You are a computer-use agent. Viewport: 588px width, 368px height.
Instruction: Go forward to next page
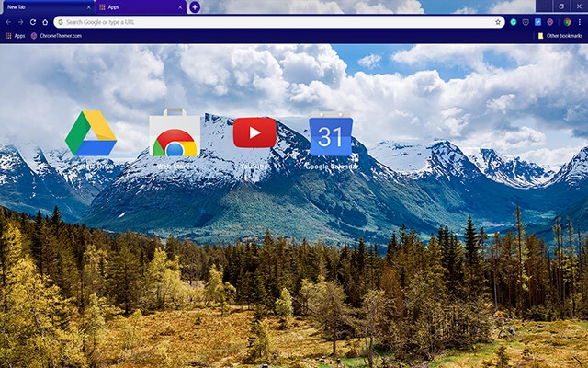pos(20,22)
